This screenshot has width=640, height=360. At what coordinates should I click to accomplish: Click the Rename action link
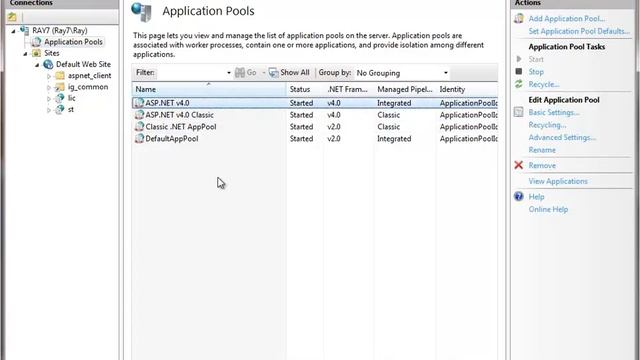[x=542, y=150]
